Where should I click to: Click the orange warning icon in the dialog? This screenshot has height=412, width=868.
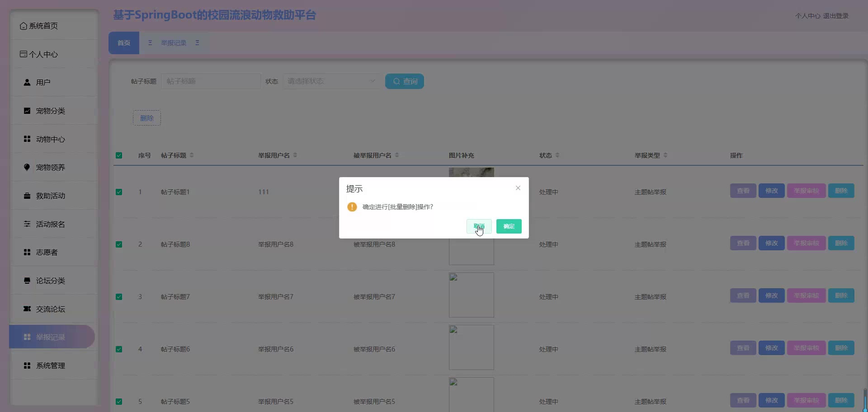pyautogui.click(x=352, y=207)
